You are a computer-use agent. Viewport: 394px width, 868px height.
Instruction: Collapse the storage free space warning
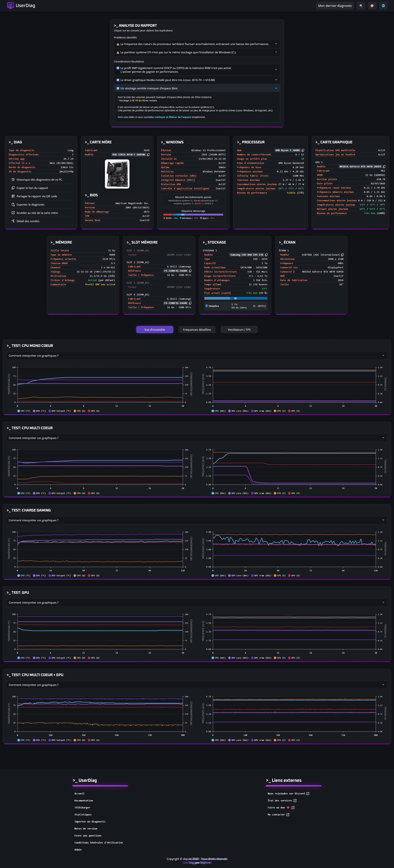197,88
